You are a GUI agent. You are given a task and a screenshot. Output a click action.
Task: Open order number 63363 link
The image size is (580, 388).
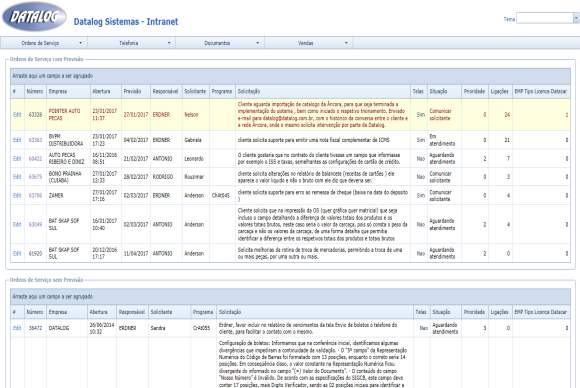(x=35, y=140)
